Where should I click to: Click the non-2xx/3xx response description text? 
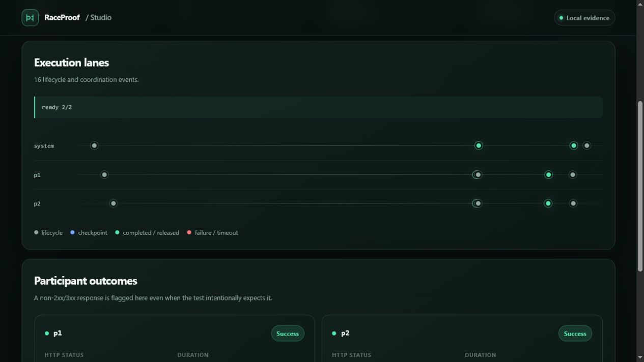click(x=153, y=298)
